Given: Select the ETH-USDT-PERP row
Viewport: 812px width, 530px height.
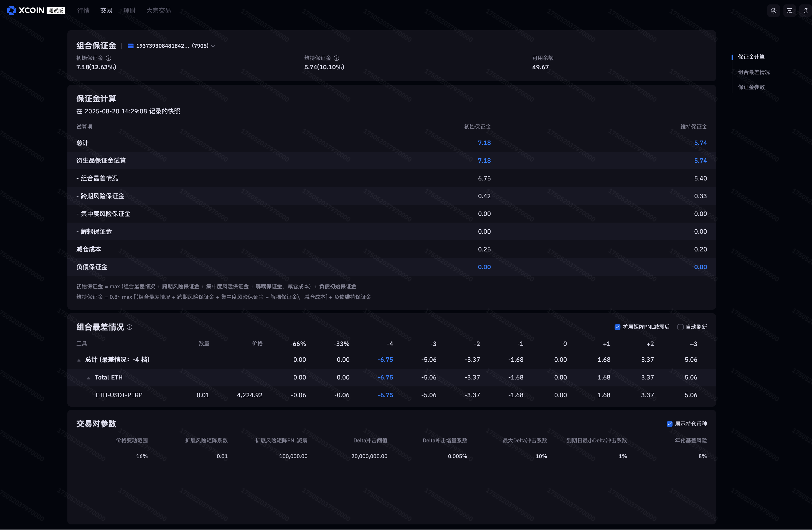Looking at the screenshot, I should pyautogui.click(x=119, y=395).
